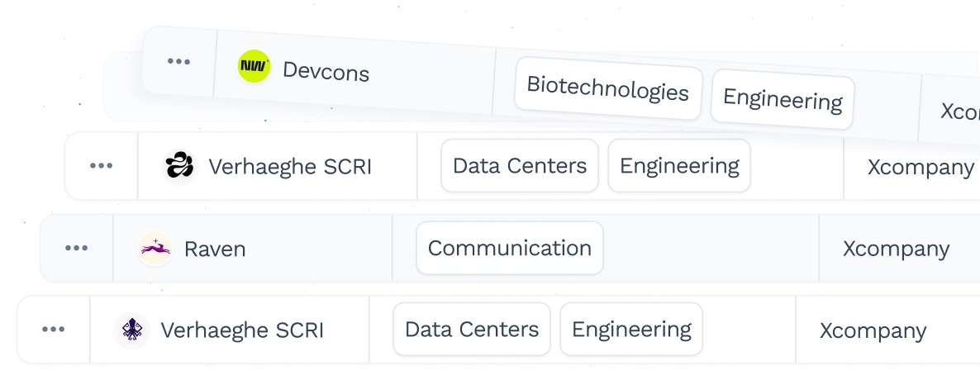Click Xcompany in the swirl-logo Verhaeghe row
This screenshot has height=380, width=980.
pyautogui.click(x=921, y=167)
